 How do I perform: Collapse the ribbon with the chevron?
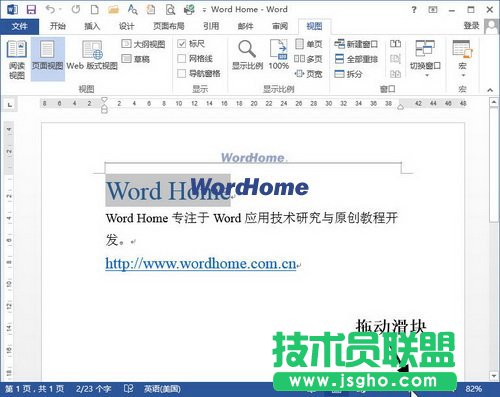click(x=490, y=89)
